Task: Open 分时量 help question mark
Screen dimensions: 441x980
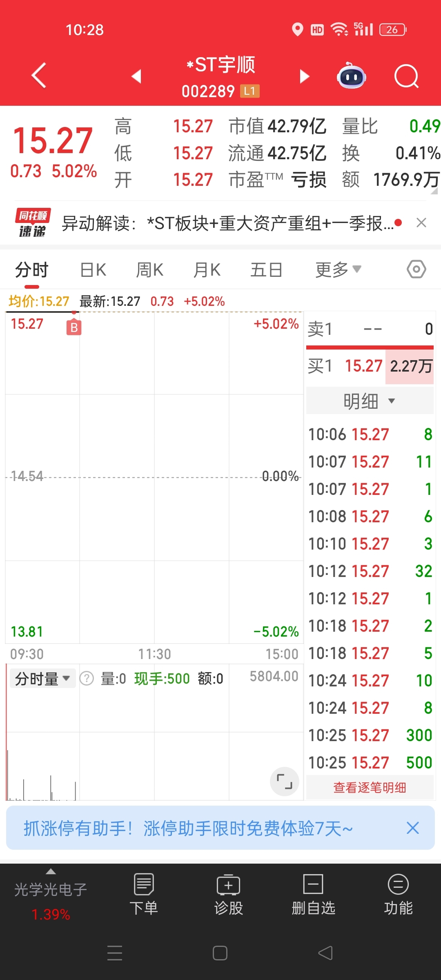Action: tap(87, 679)
